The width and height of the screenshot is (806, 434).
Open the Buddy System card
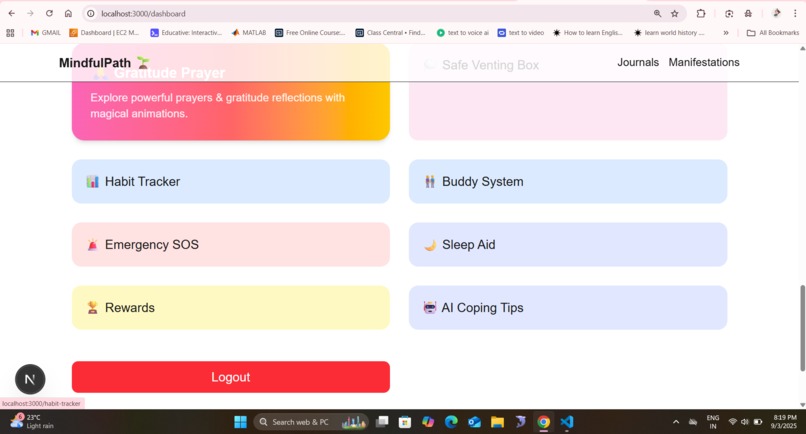click(x=568, y=182)
